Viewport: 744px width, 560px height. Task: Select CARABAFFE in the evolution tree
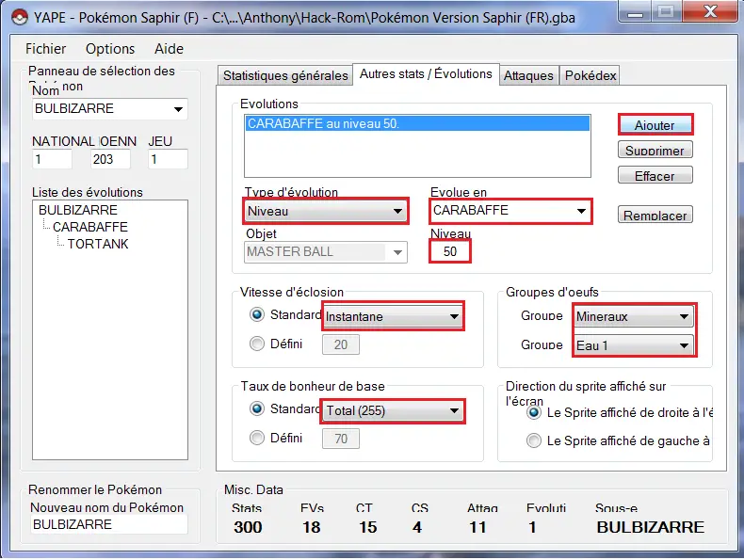click(90, 227)
